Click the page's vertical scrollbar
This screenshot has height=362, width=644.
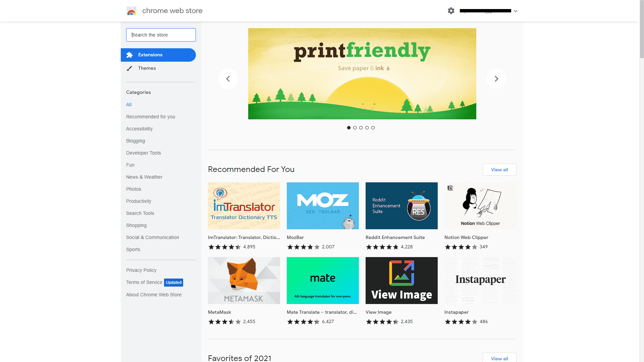tap(642, 30)
